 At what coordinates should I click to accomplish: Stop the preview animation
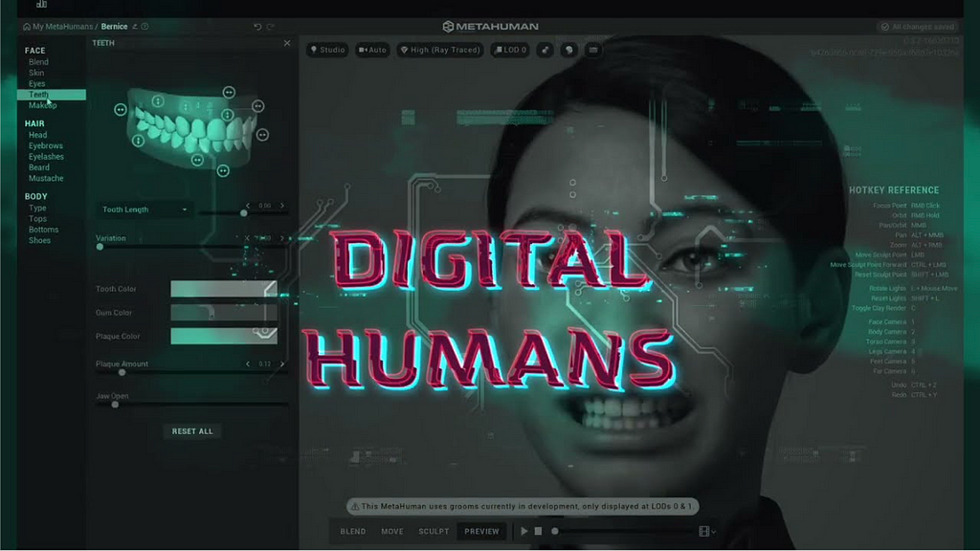538,531
